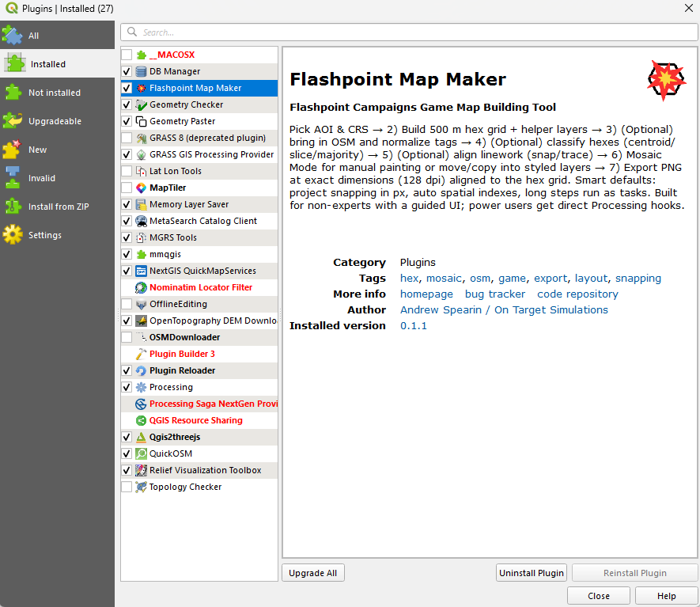Viewport: 700px width, 607px height.
Task: Open the code repository link
Action: (577, 294)
